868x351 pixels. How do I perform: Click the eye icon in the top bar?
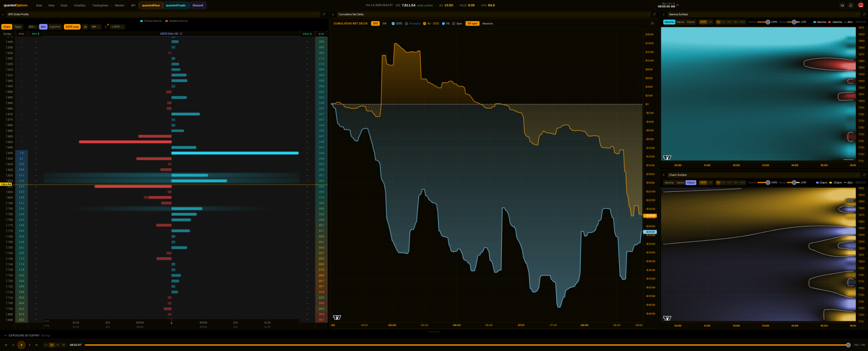tap(842, 5)
